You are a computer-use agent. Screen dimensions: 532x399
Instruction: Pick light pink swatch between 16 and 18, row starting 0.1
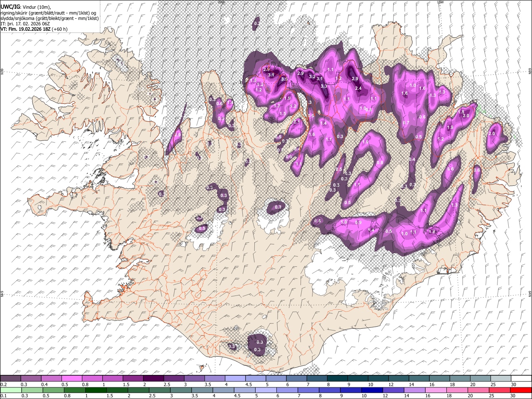(x=436, y=390)
